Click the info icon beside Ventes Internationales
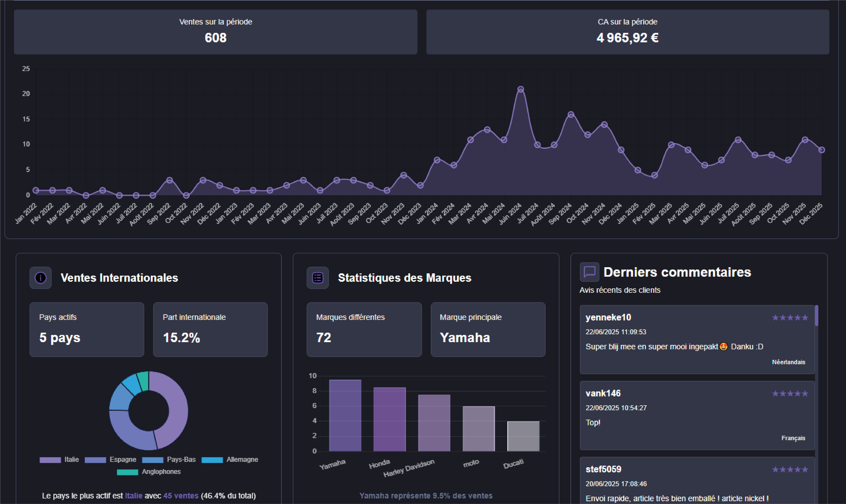The width and height of the screenshot is (846, 504). [40, 278]
